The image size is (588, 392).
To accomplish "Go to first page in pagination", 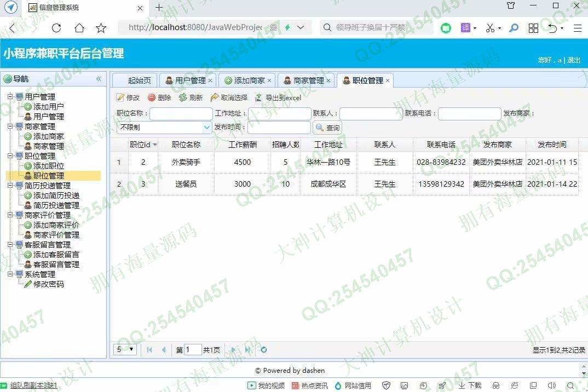I will click(149, 350).
